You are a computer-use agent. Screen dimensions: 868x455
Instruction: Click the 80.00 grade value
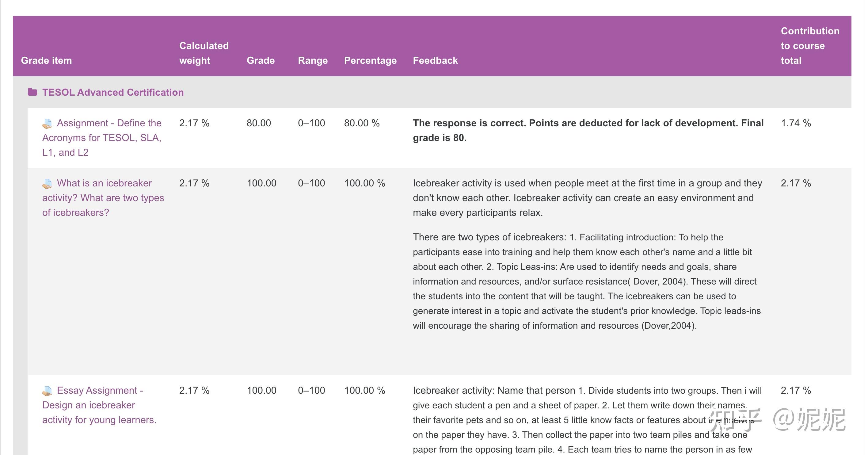(x=258, y=123)
